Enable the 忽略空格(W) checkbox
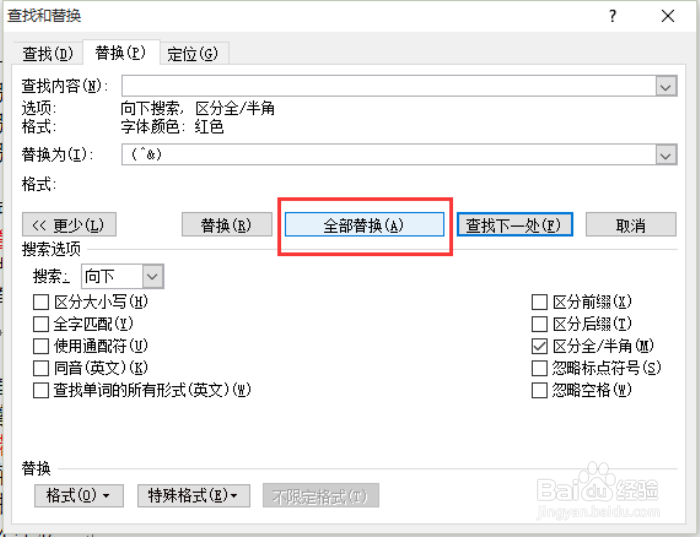 tap(540, 390)
